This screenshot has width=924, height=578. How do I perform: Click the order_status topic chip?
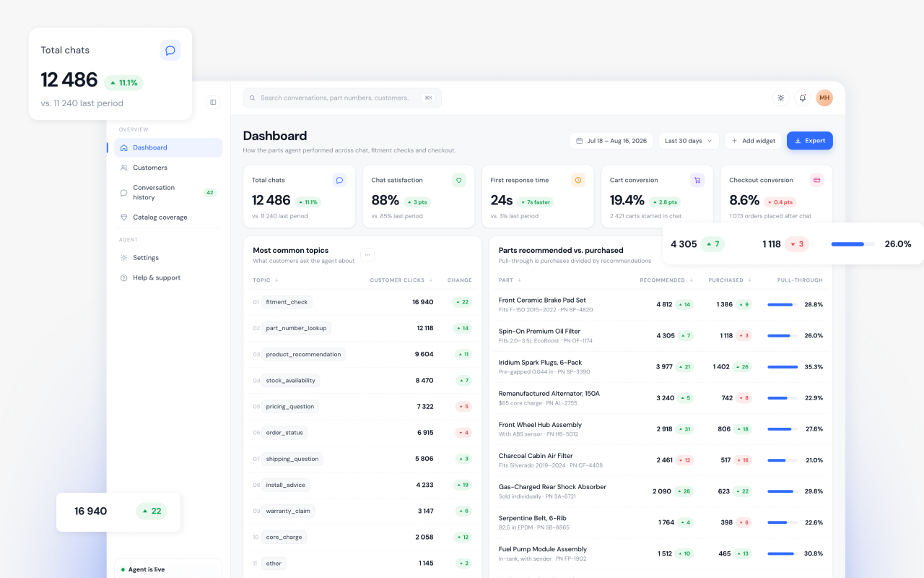click(284, 433)
